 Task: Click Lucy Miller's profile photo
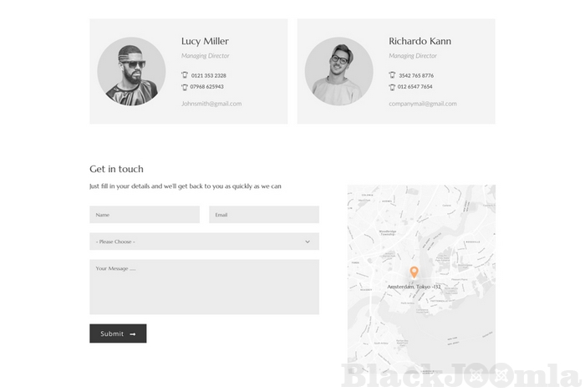coord(131,71)
